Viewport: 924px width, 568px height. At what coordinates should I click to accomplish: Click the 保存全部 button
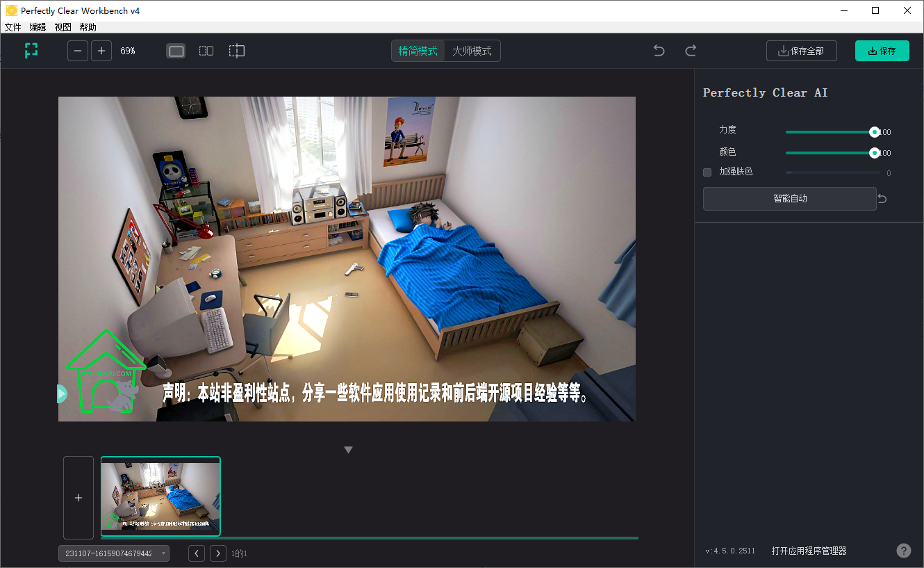click(802, 51)
